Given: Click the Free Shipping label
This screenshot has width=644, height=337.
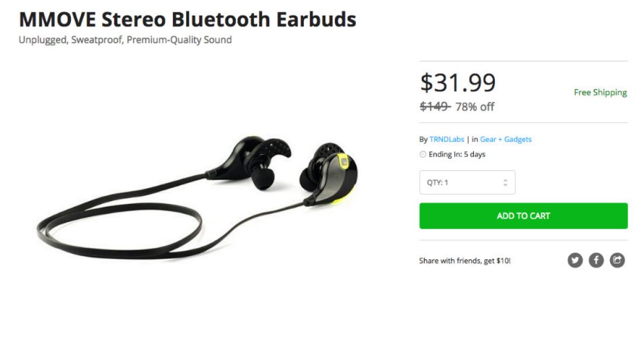Looking at the screenshot, I should 600,92.
